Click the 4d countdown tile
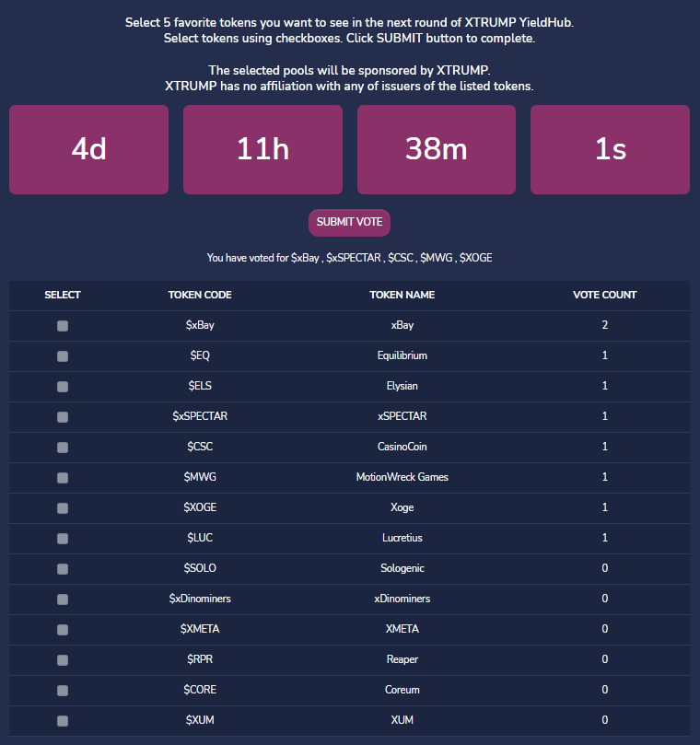This screenshot has width=700, height=745. pos(88,150)
